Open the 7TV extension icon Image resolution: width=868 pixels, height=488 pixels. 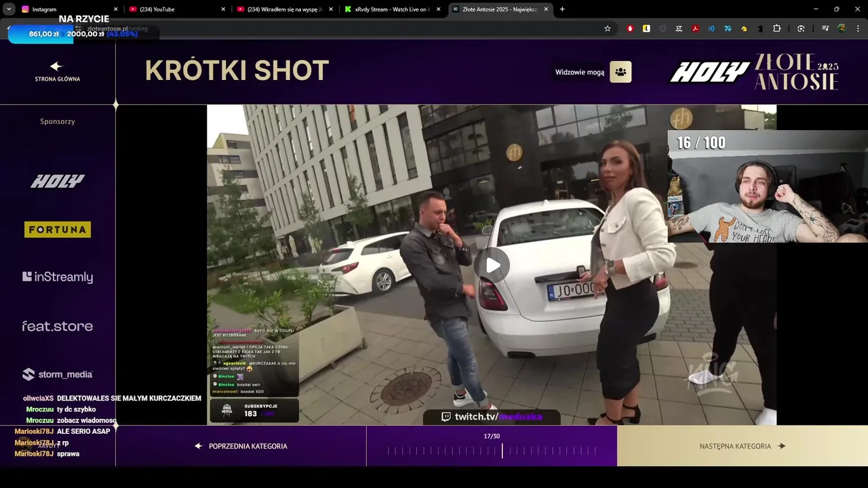(728, 28)
